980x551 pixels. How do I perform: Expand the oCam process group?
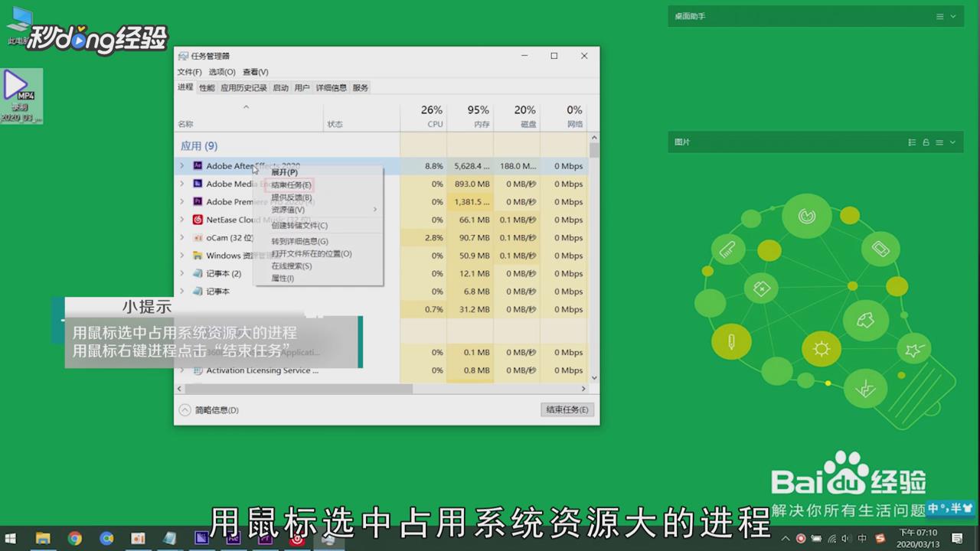click(x=182, y=237)
